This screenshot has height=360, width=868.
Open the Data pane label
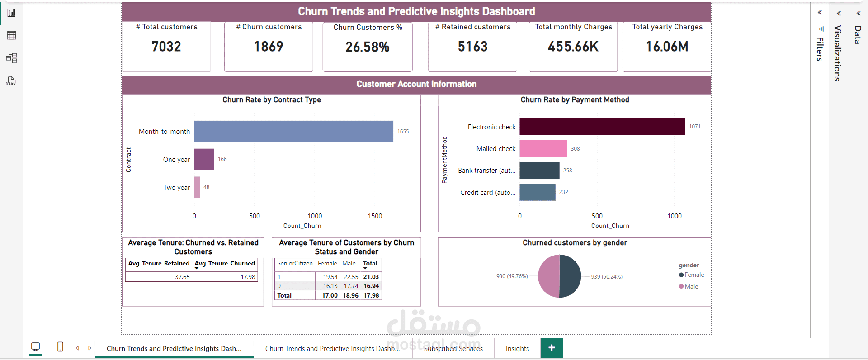click(857, 35)
